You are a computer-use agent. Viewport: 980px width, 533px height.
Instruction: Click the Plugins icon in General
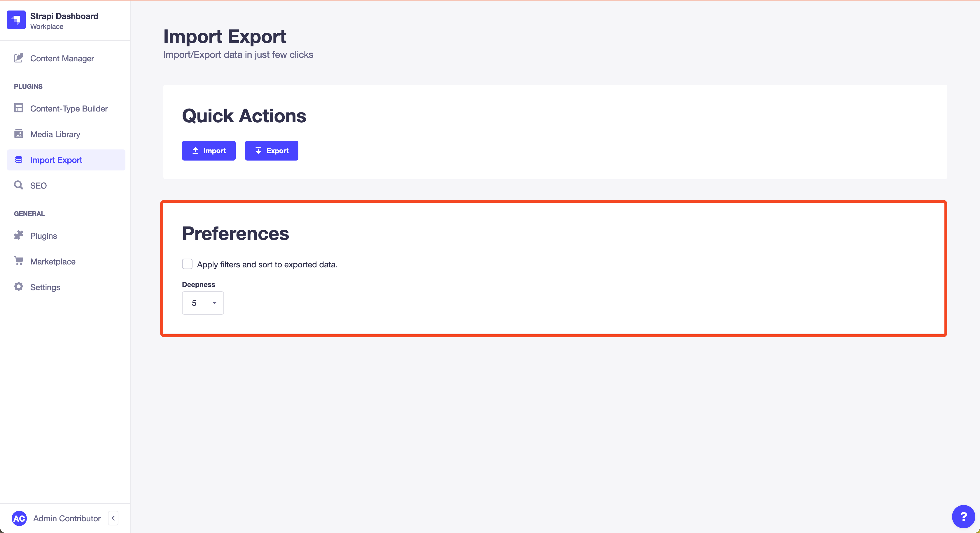pyautogui.click(x=18, y=235)
